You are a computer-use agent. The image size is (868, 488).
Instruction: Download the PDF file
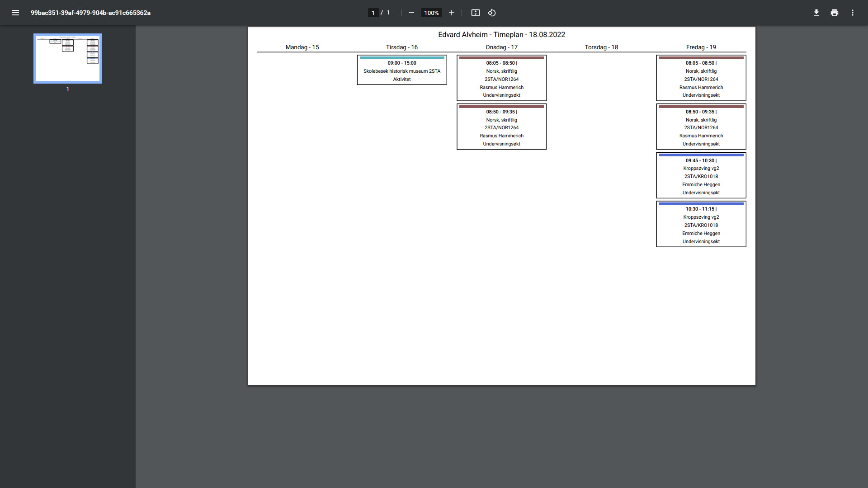(816, 13)
